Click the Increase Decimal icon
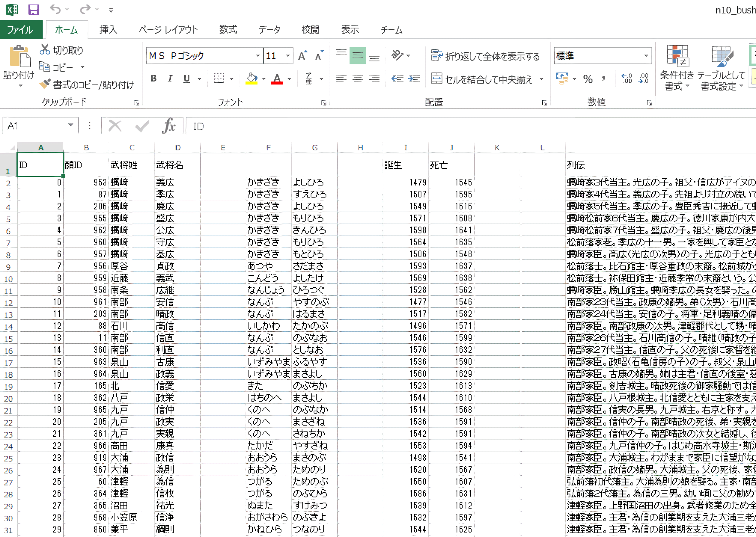Screen dimensions: 756x537 (x=627, y=79)
